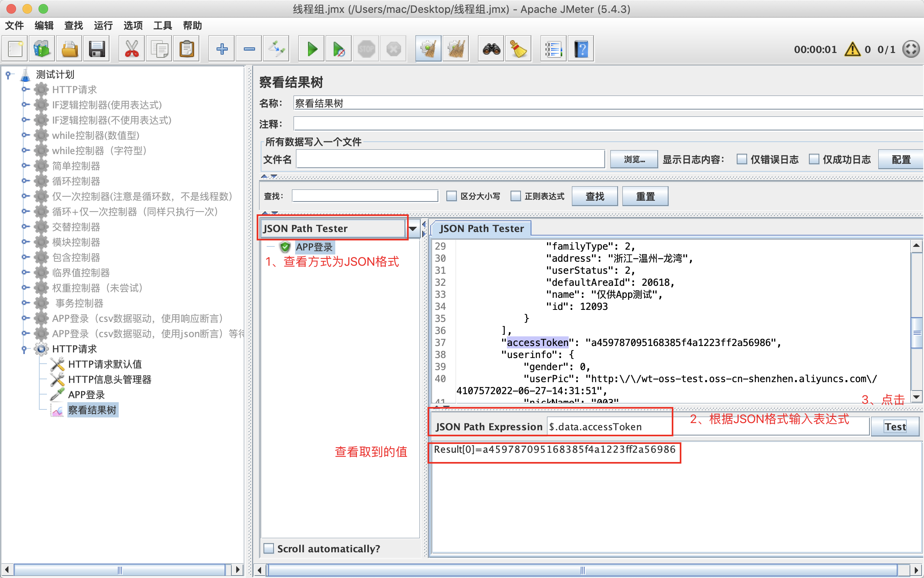
Task: Click APP登录 green shield result icon
Action: click(285, 246)
